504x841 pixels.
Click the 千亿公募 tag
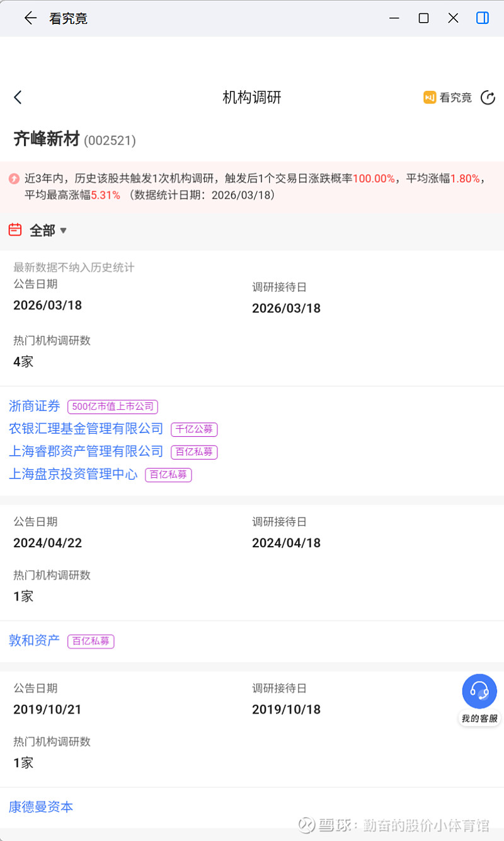194,429
